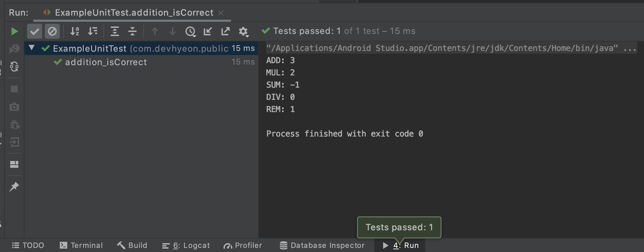This screenshot has height=252, width=644.
Task: Sort tests alphabetically
Action: (75, 31)
